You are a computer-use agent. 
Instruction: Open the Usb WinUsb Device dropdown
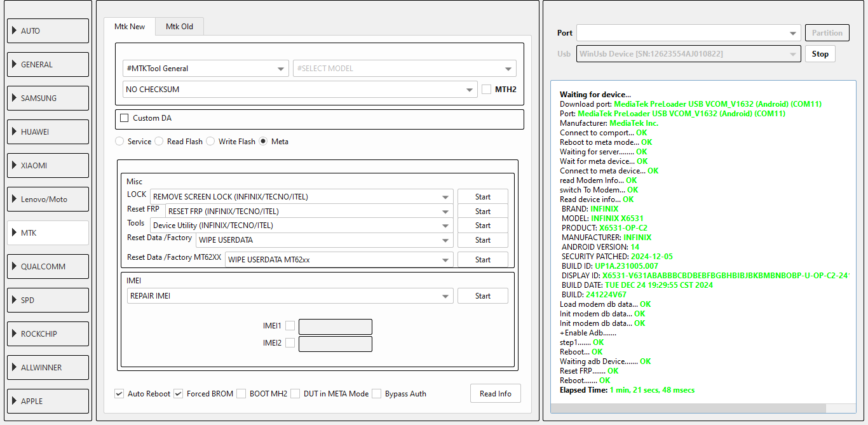[689, 54]
